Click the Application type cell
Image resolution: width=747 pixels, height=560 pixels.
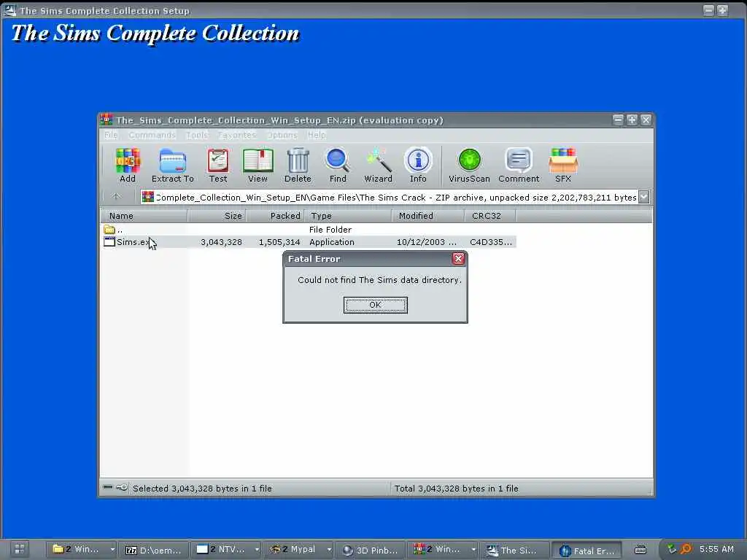click(332, 242)
